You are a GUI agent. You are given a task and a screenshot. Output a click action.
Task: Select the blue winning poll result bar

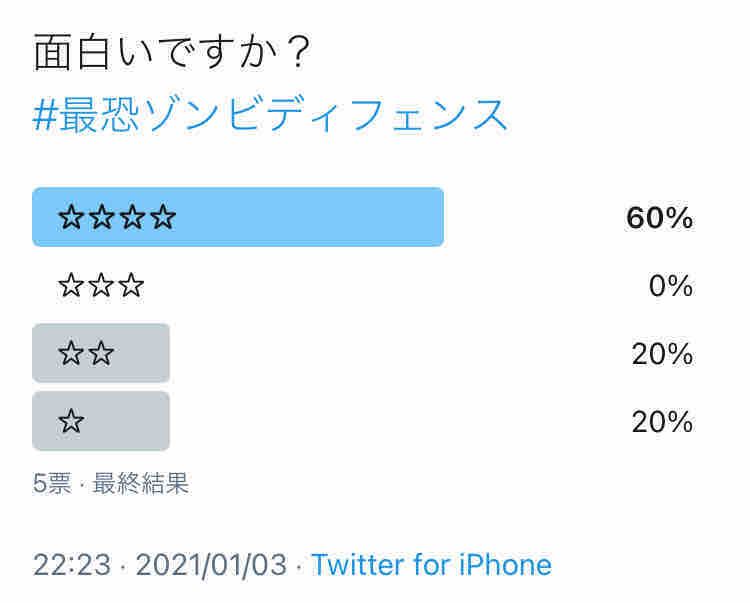point(300,217)
